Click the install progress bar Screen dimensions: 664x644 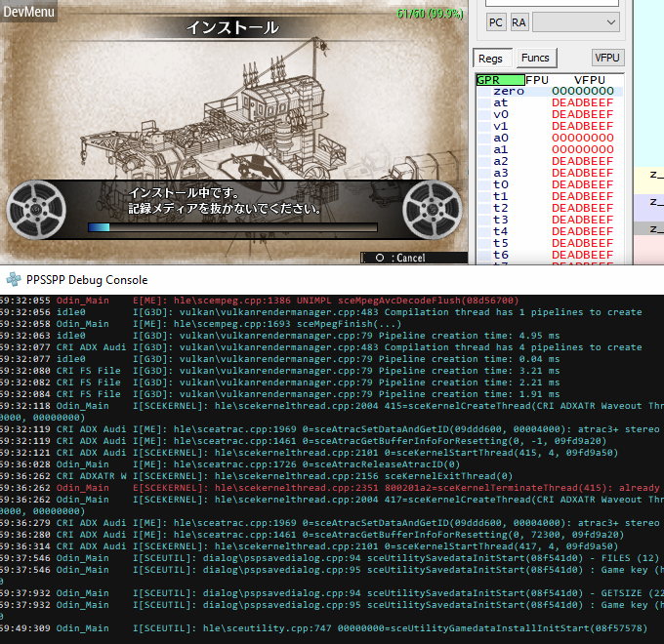coord(232,227)
